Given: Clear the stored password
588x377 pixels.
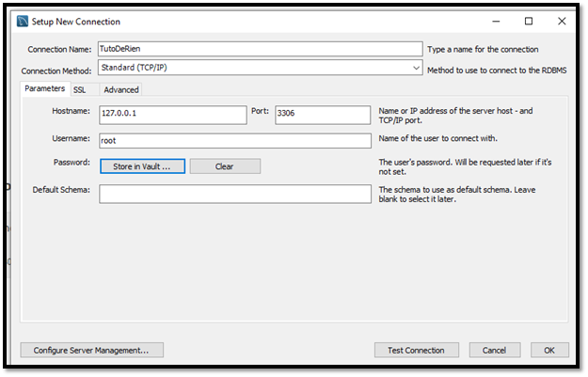Looking at the screenshot, I should pos(225,166).
